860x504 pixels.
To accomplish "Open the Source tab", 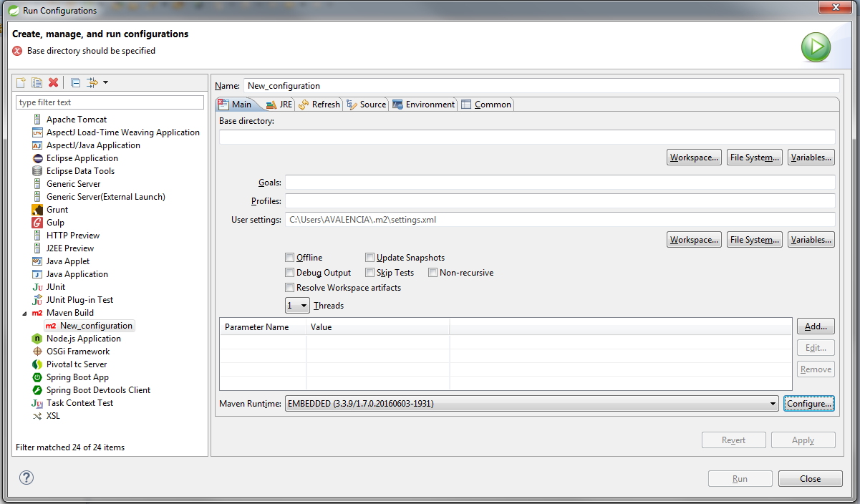I will (366, 105).
